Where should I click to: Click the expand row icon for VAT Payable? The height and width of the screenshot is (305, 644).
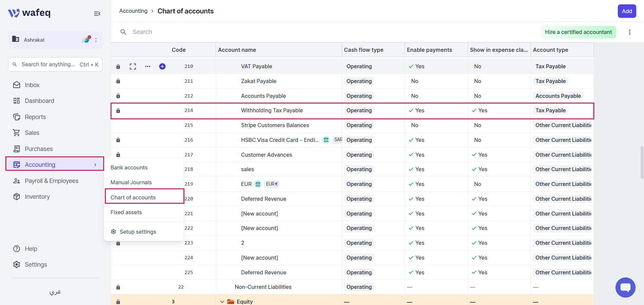pos(133,67)
